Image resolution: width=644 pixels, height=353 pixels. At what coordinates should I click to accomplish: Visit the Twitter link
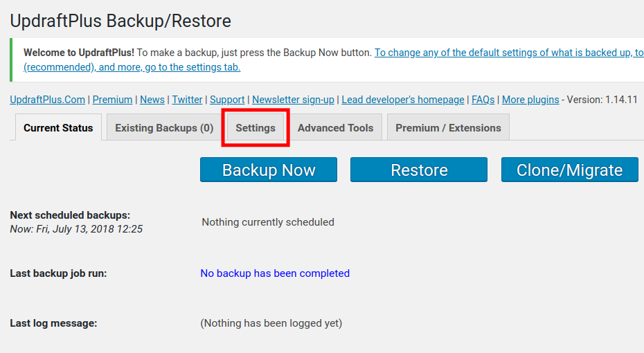187,100
